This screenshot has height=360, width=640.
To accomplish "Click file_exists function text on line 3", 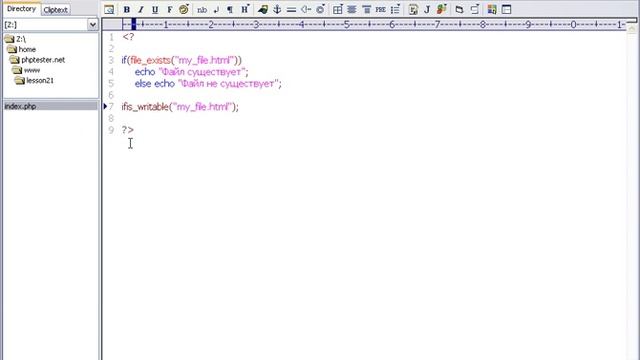I will [x=151, y=60].
